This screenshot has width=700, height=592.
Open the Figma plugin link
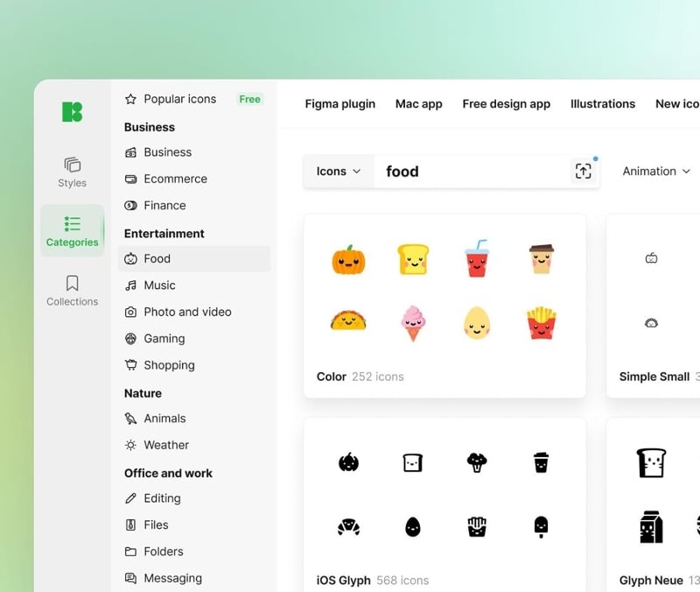coord(340,104)
